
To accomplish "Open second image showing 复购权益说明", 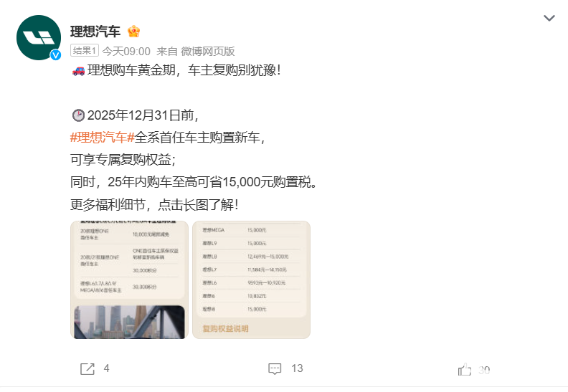I will coord(252,279).
